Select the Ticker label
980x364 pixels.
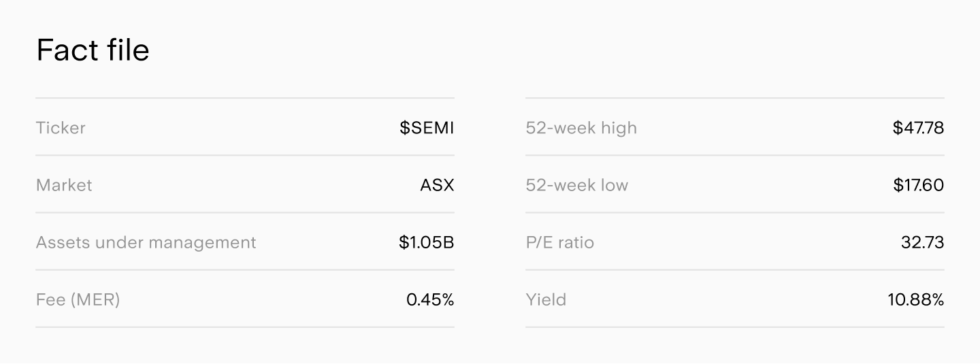(61, 128)
